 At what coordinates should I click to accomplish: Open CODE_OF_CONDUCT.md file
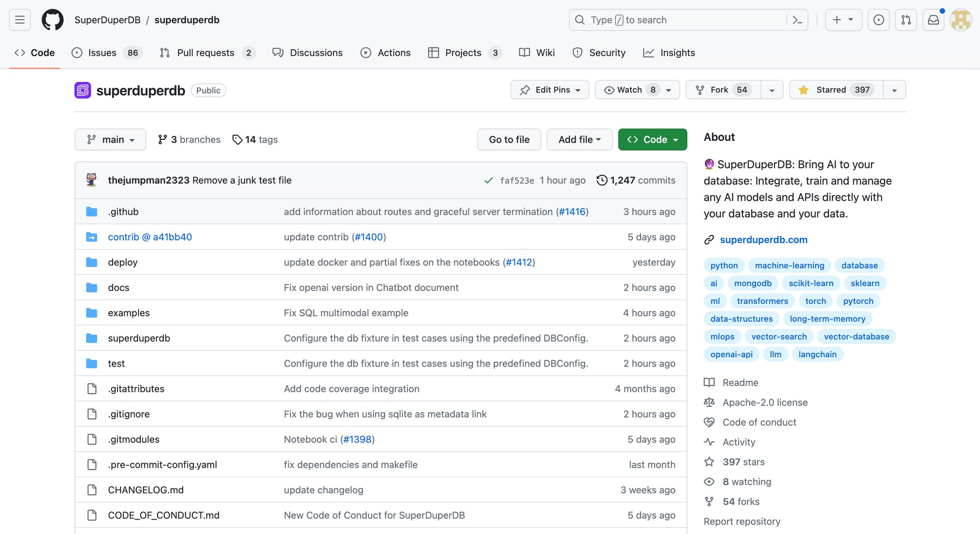[164, 515]
